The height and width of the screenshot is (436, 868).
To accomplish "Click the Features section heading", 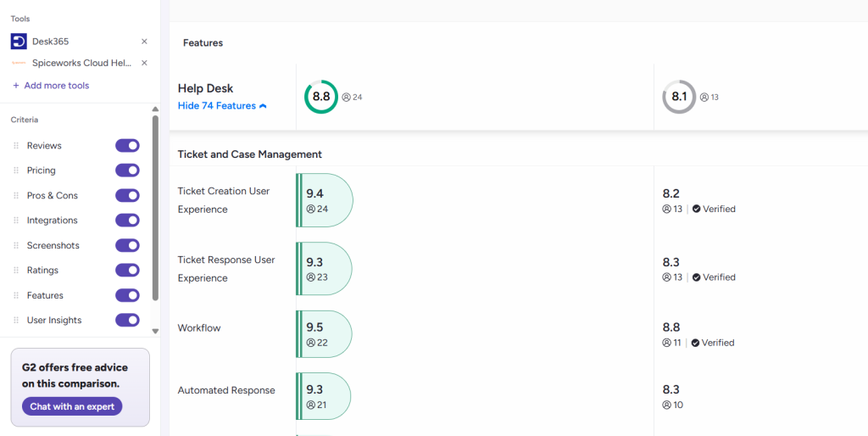I will pyautogui.click(x=203, y=42).
